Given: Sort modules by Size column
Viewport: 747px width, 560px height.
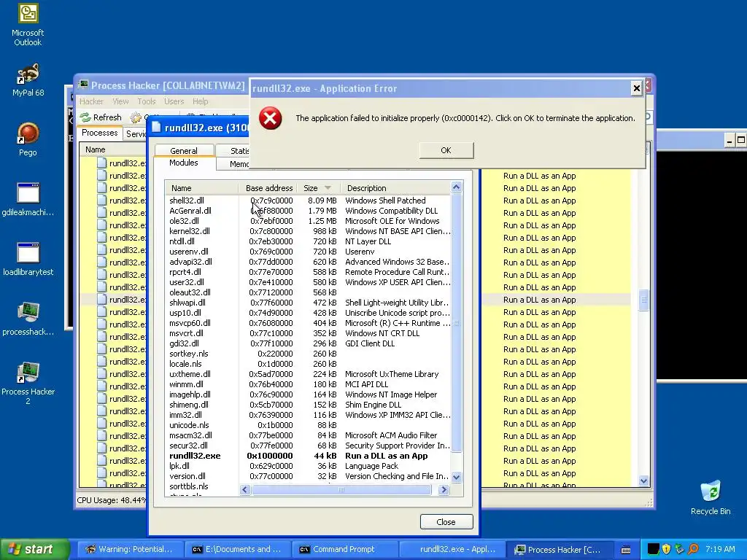Looking at the screenshot, I should pyautogui.click(x=318, y=188).
